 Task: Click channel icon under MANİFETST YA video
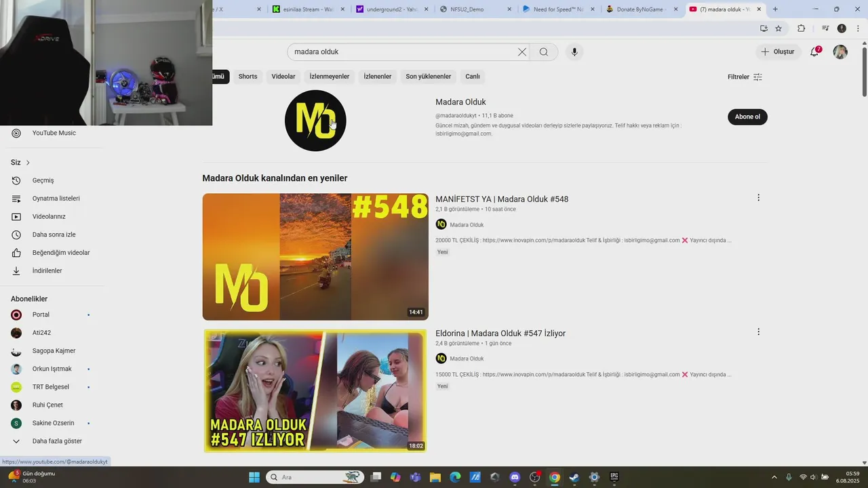coord(441,224)
